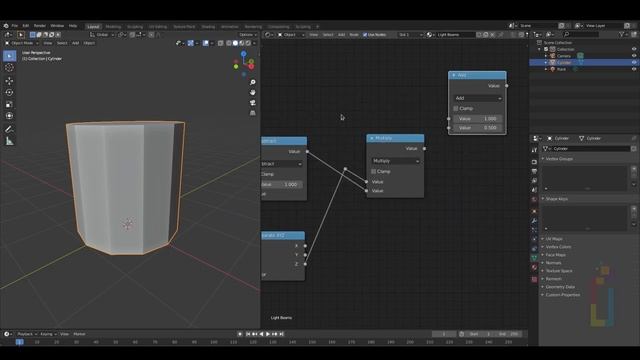Pick the Rotate tool
Screen dimensions: 640x360
coord(9,93)
